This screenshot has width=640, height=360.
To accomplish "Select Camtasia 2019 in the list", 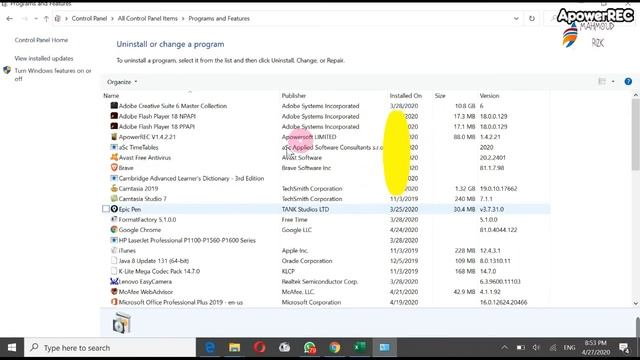I will coord(326,188).
